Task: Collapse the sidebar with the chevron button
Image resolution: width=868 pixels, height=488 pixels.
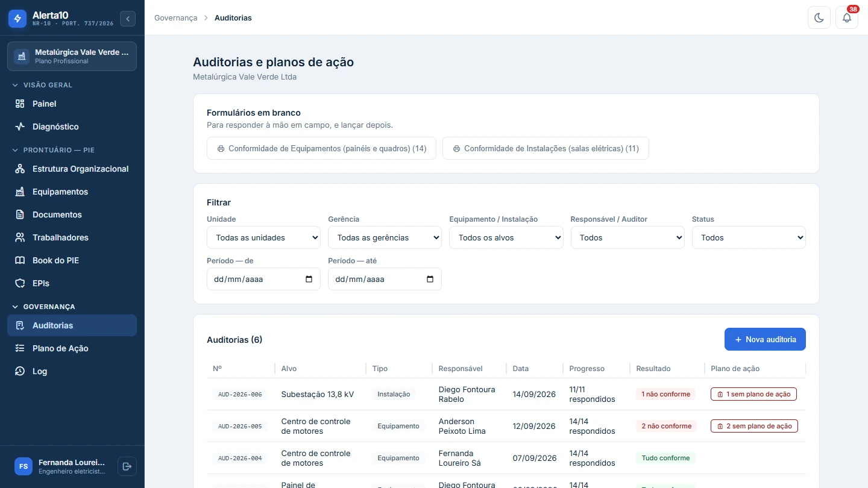Action: coord(128,19)
